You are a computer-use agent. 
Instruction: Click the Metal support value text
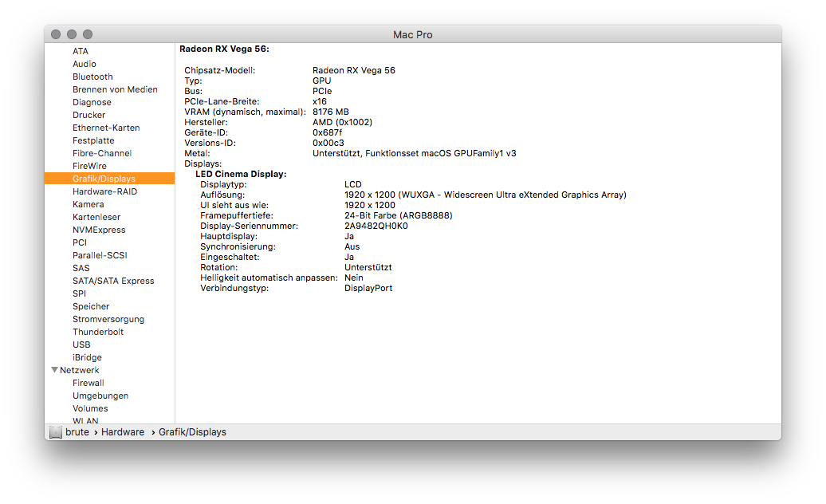coord(415,153)
